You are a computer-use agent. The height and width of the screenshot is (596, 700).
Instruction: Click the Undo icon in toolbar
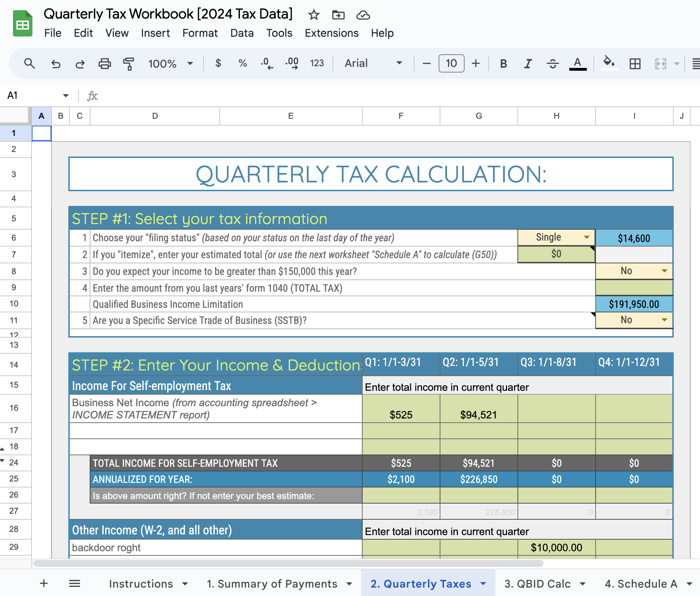point(56,64)
